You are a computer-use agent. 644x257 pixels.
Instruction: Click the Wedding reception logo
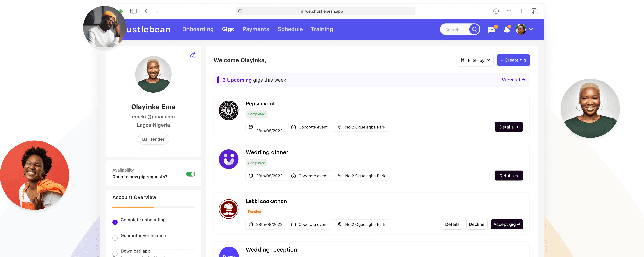coord(228,252)
